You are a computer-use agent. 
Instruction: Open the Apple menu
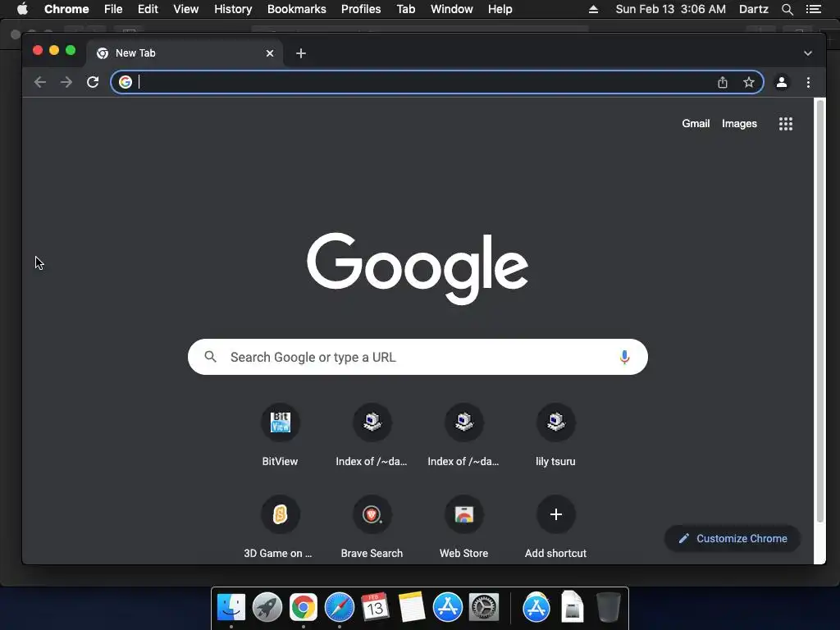(x=22, y=9)
